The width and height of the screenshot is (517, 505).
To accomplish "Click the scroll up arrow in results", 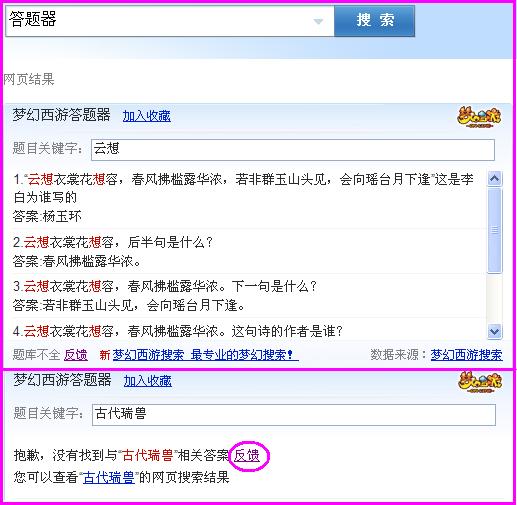I will (495, 179).
